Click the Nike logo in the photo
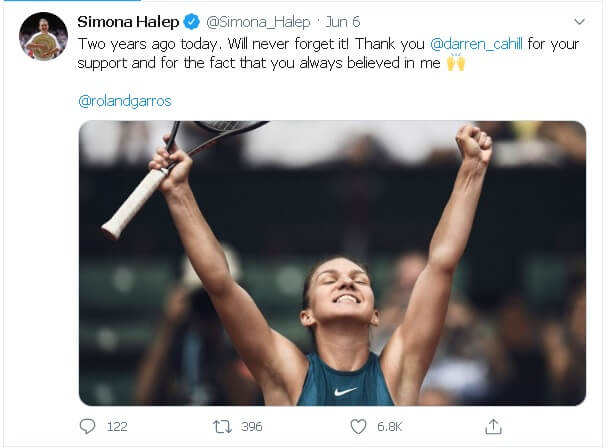The image size is (614, 448). [x=345, y=391]
